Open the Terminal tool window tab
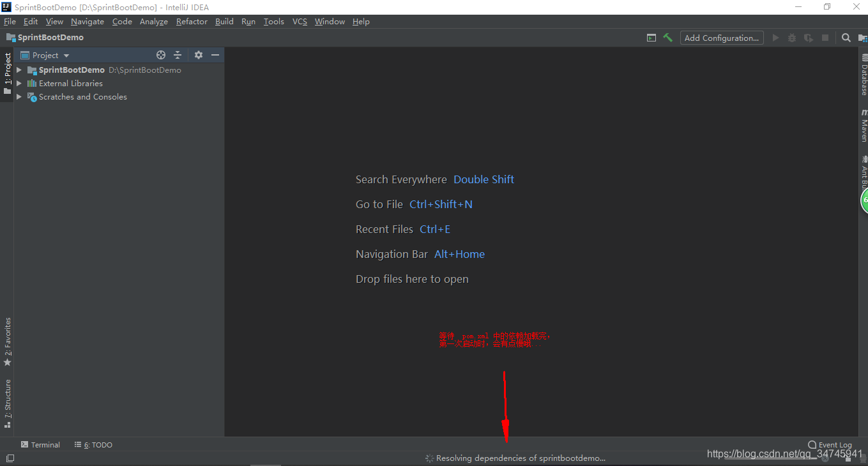 pyautogui.click(x=40, y=445)
